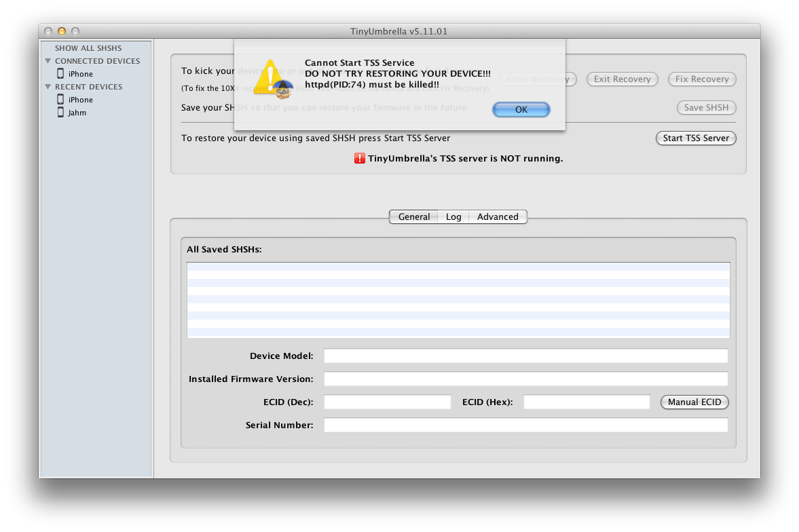
Task: Click the ECID (Dec) field
Action: [387, 402]
